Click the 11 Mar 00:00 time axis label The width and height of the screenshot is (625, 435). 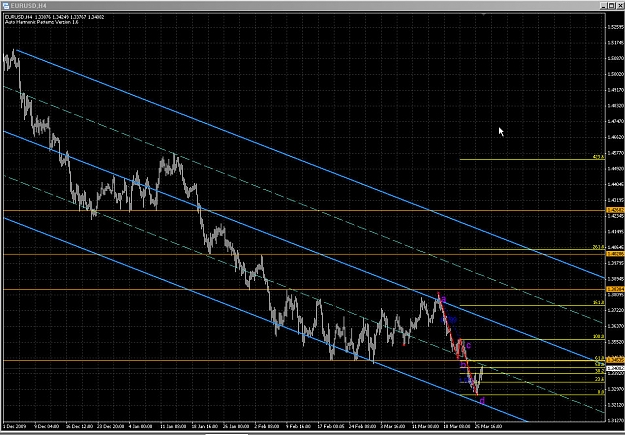coord(425,426)
